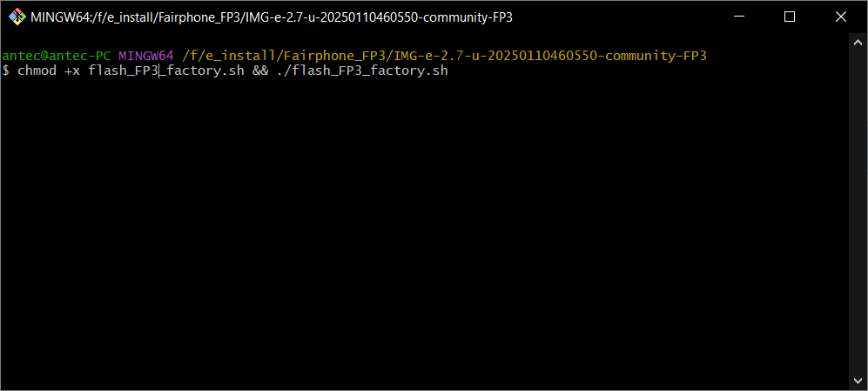
Task: Click the end of the typed command line
Action: click(x=449, y=71)
